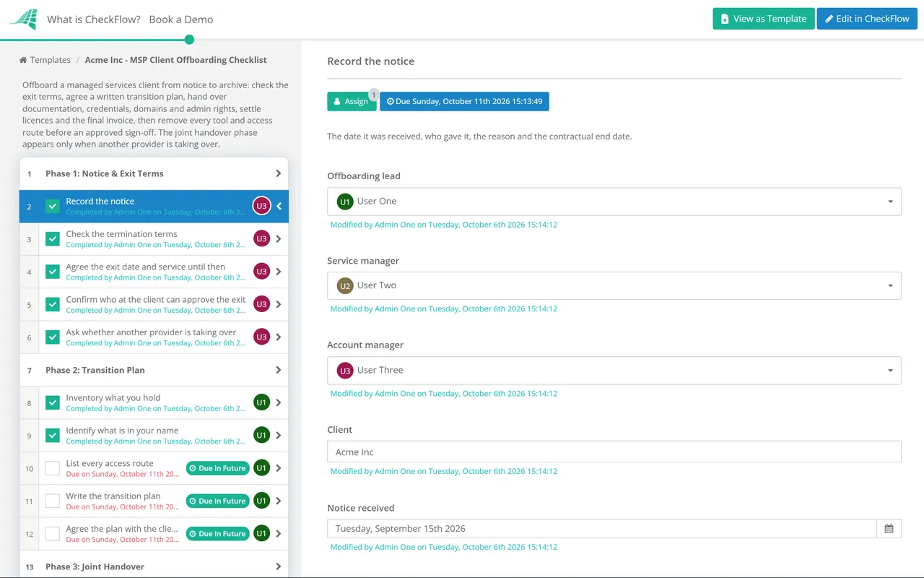The width and height of the screenshot is (924, 578).
Task: Click the Due Sunday, October 11th 2026 button
Action: click(x=464, y=102)
